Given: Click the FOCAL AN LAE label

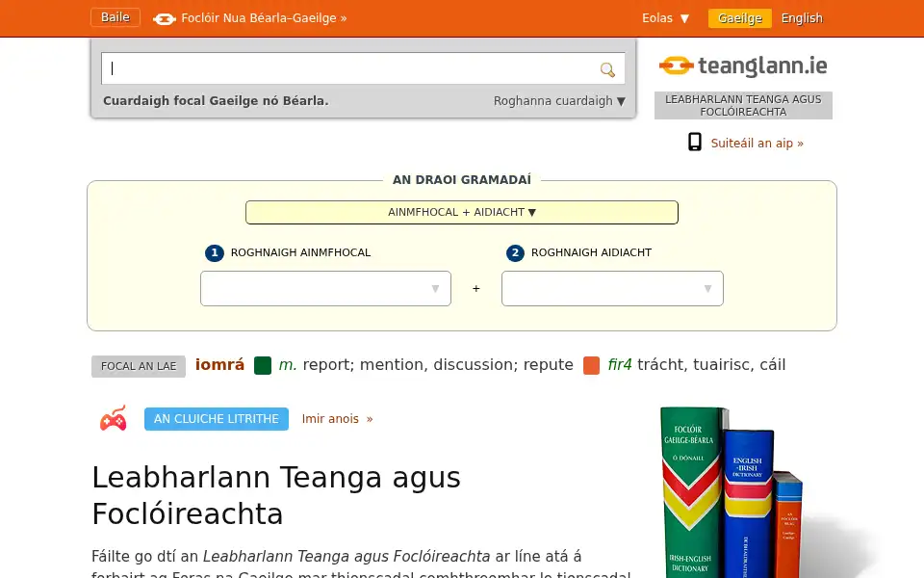Looking at the screenshot, I should click(139, 366).
